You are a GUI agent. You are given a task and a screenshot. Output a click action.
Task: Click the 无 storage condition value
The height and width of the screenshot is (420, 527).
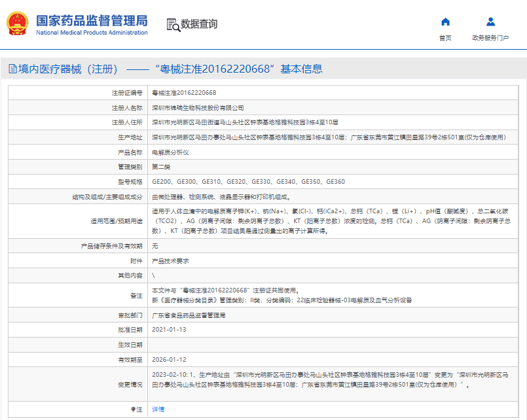[155, 246]
